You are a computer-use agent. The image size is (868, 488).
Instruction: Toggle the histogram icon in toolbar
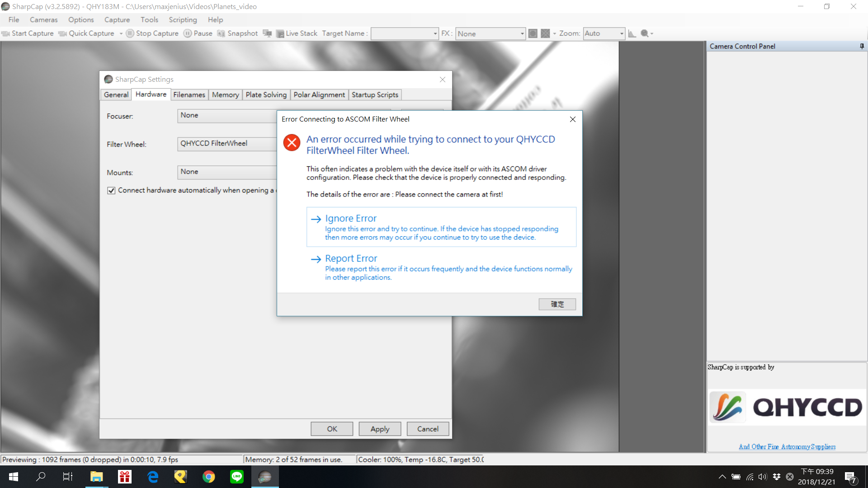(x=632, y=33)
